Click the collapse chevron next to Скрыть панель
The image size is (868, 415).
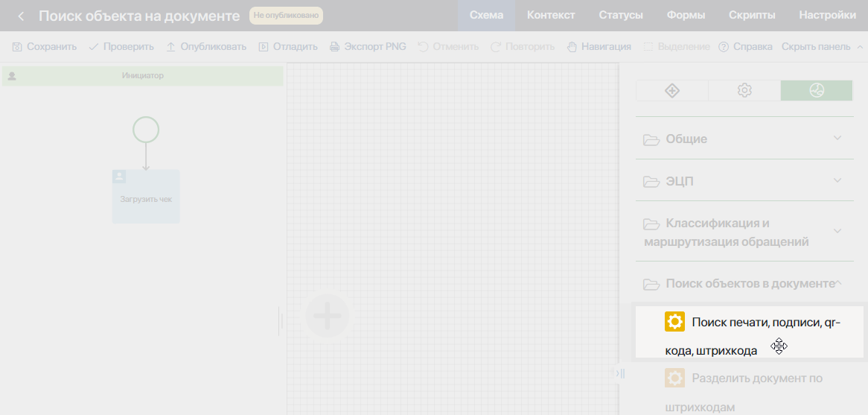[x=859, y=46]
